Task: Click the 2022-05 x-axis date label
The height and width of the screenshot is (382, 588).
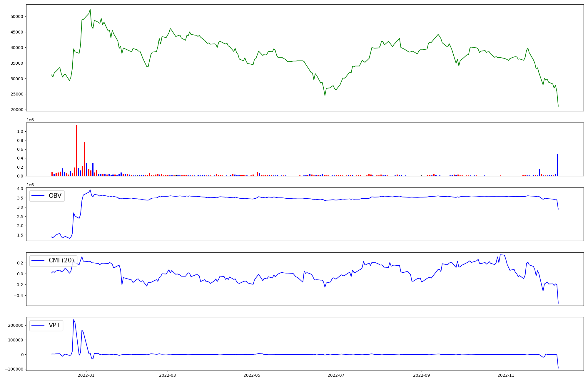Action: point(252,375)
